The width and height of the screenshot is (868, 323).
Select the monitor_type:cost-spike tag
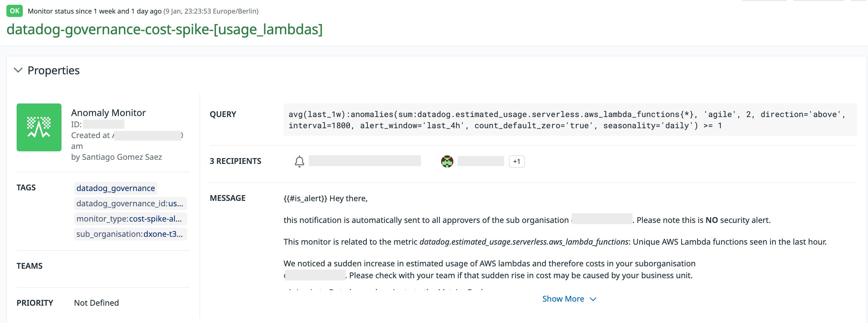[129, 218]
